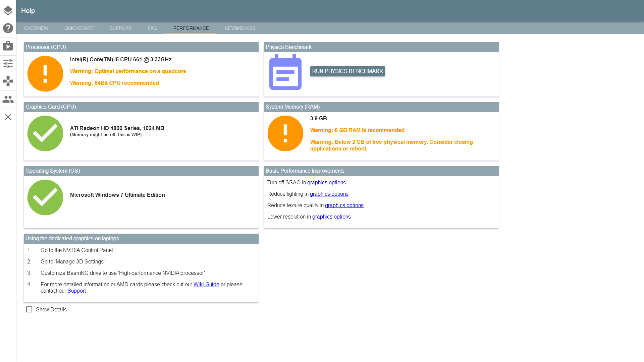Close the menu with X icon
This screenshot has width=644, height=362.
click(8, 117)
